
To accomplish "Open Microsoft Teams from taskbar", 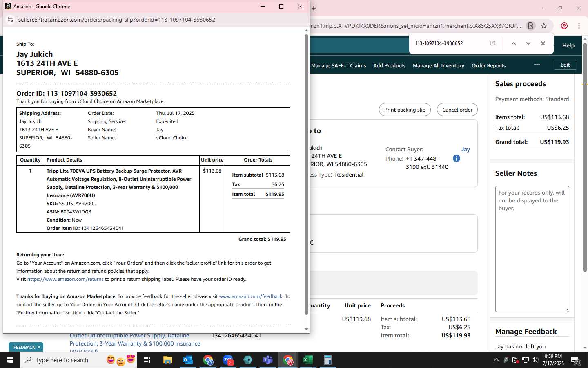I will tap(268, 360).
